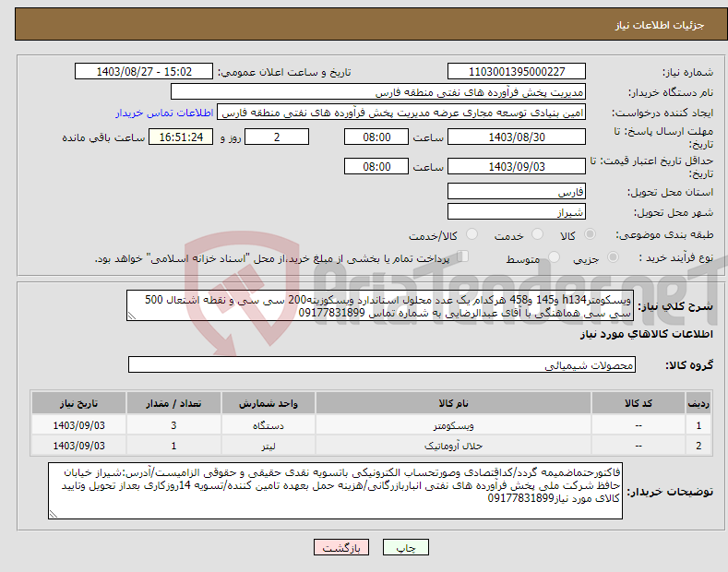The height and width of the screenshot is (572, 728).
Task: Select the کالا/خدمت radio button
Action: [471, 234]
